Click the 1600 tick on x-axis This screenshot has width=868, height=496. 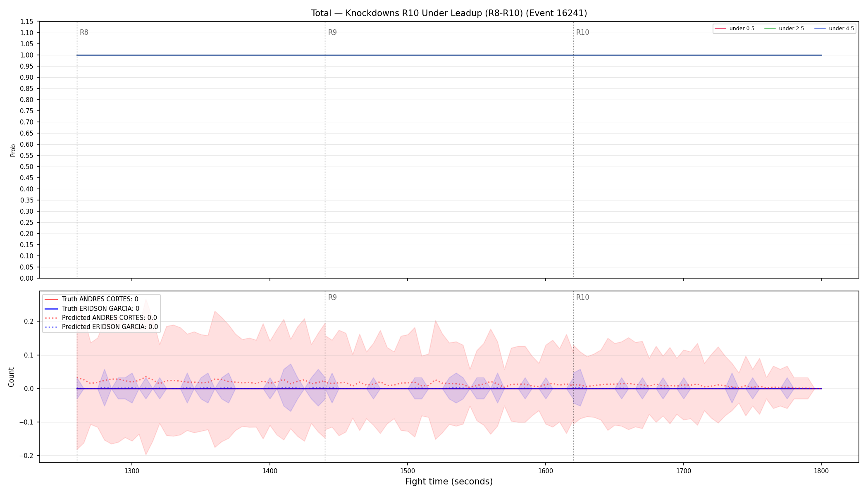pos(546,470)
